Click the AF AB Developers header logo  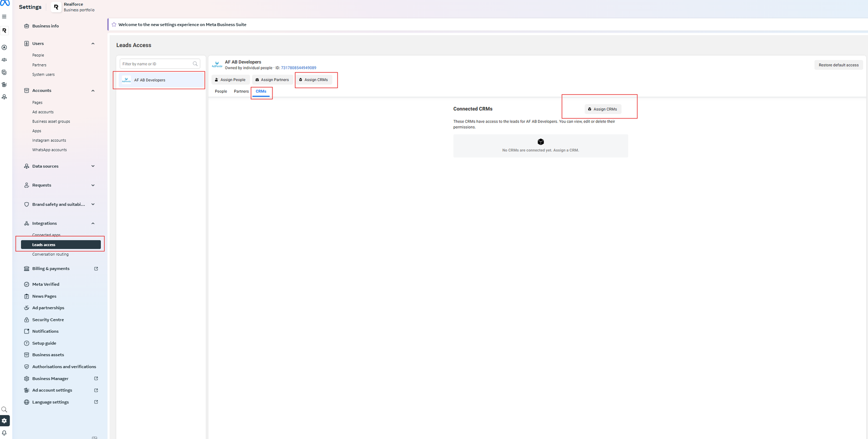(217, 65)
